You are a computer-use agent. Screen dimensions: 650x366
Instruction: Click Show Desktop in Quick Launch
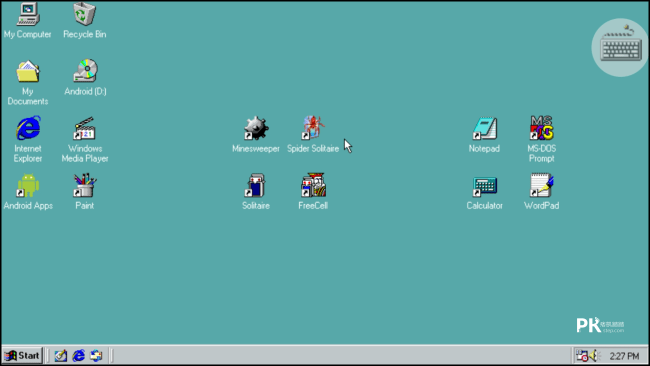click(61, 356)
